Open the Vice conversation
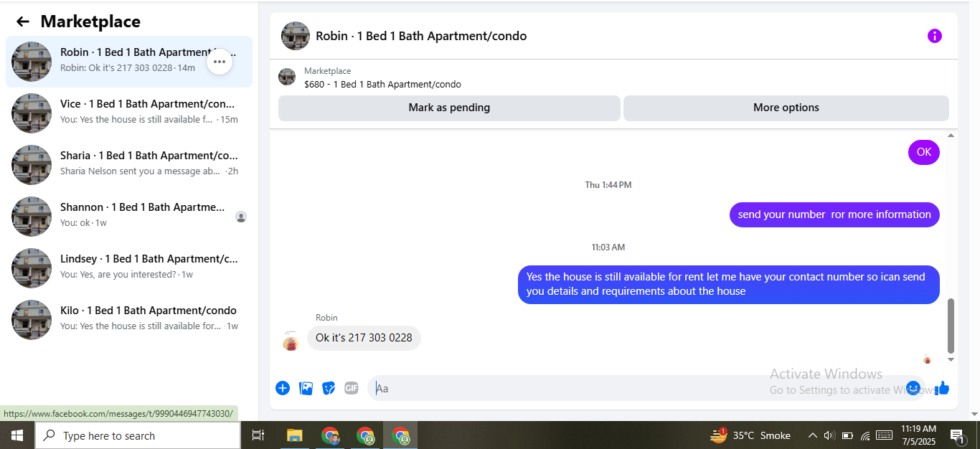This screenshot has height=449, width=980. [129, 113]
